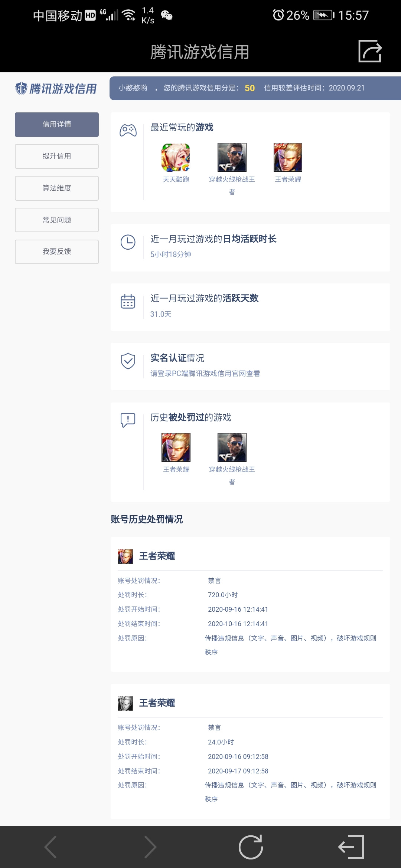Select the 算法维度 menu item
The height and width of the screenshot is (868, 401).
tap(57, 188)
